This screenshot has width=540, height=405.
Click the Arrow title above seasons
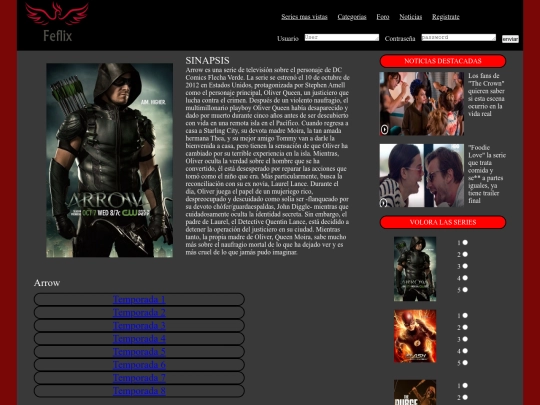[47, 283]
